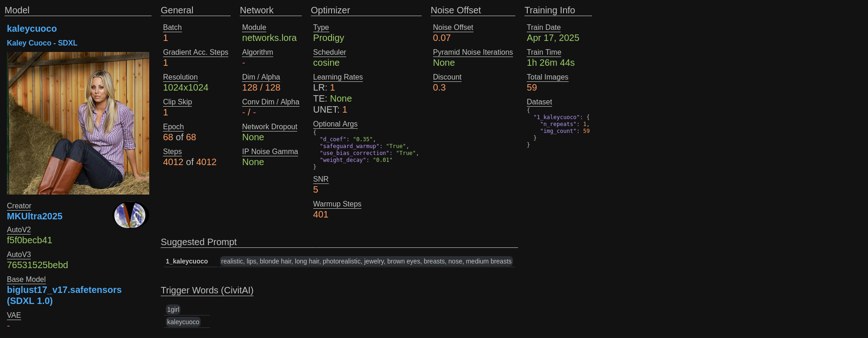This screenshot has height=338, width=868.
Task: Click the 1_kaleycuoco suggested prompt folder name
Action: pyautogui.click(x=187, y=261)
